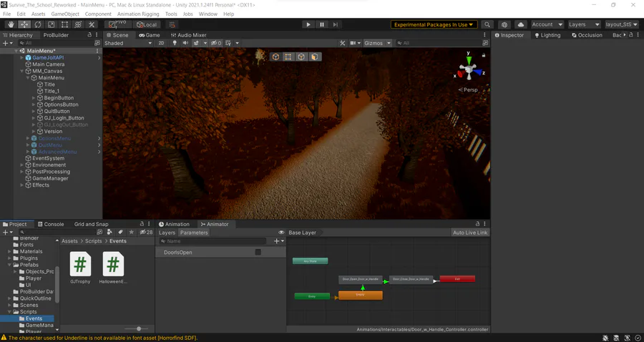Open the scene camera settings icon

click(x=353, y=43)
